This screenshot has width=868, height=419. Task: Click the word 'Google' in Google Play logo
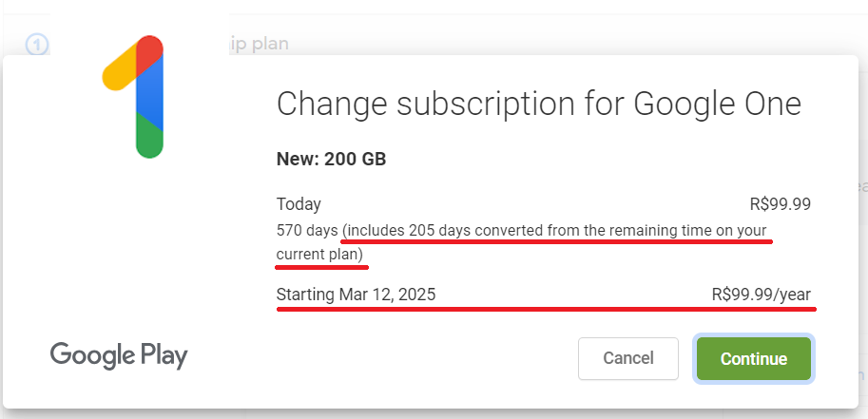click(91, 356)
